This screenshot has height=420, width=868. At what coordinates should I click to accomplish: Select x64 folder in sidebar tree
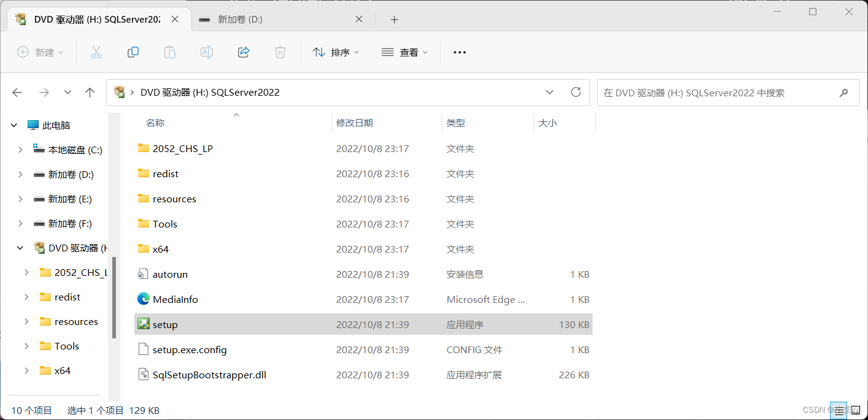point(63,370)
